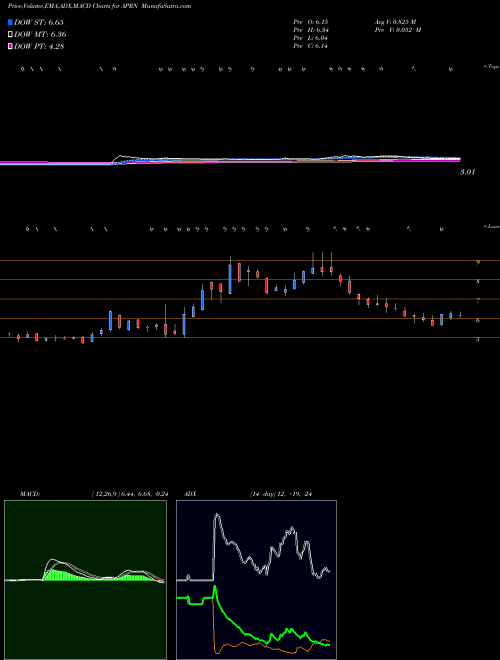Select the DOW MT: 6.36 label
This screenshot has width=500, height=660.
click(x=40, y=34)
